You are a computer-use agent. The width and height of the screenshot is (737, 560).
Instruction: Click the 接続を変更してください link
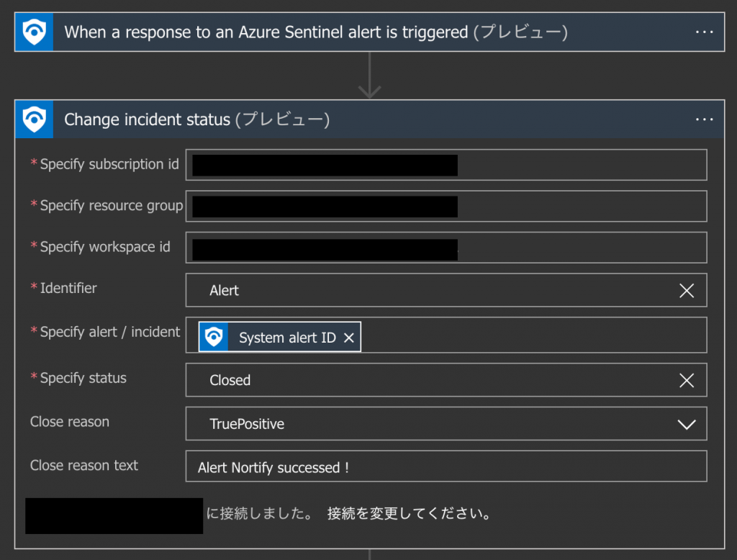coord(409,513)
